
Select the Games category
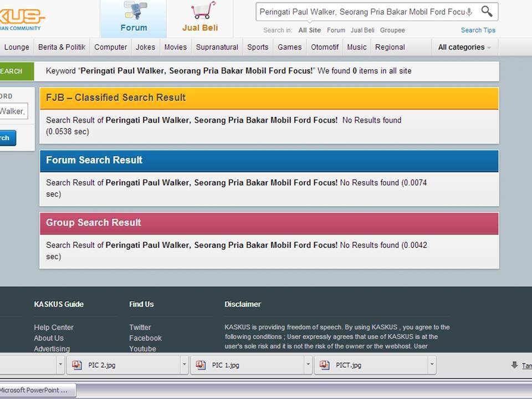(x=289, y=47)
